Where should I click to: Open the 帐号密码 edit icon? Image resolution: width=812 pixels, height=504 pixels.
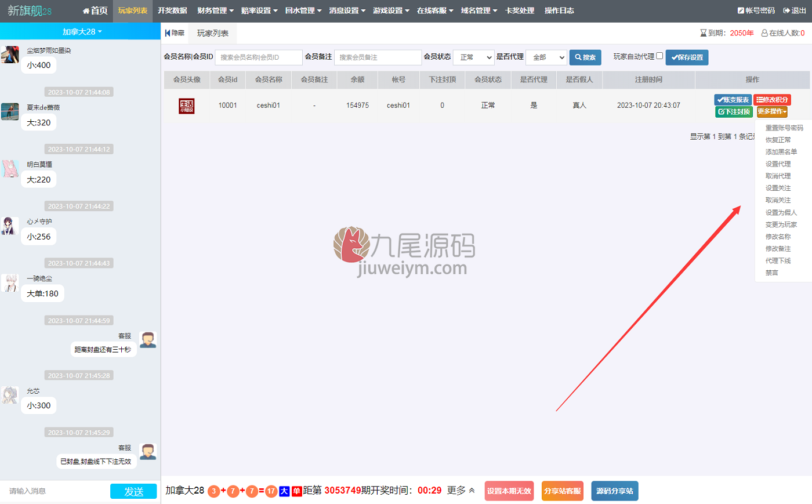point(741,10)
